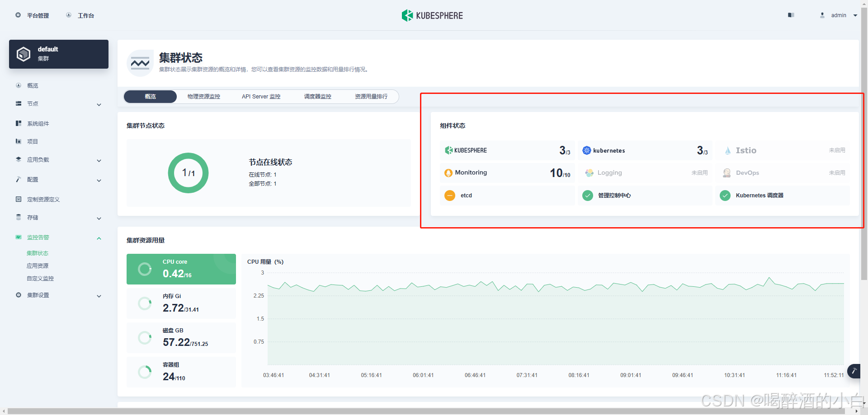Expand the 配置 menu chevron

(99, 181)
